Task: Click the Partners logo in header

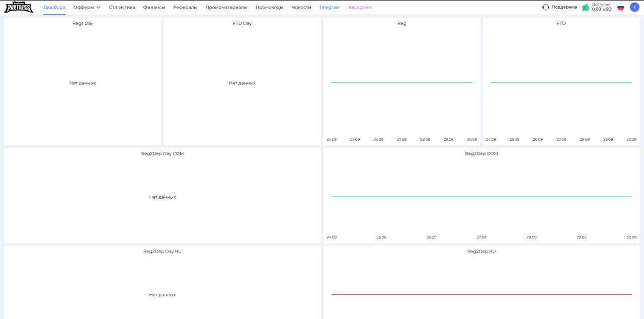Action: click(19, 7)
